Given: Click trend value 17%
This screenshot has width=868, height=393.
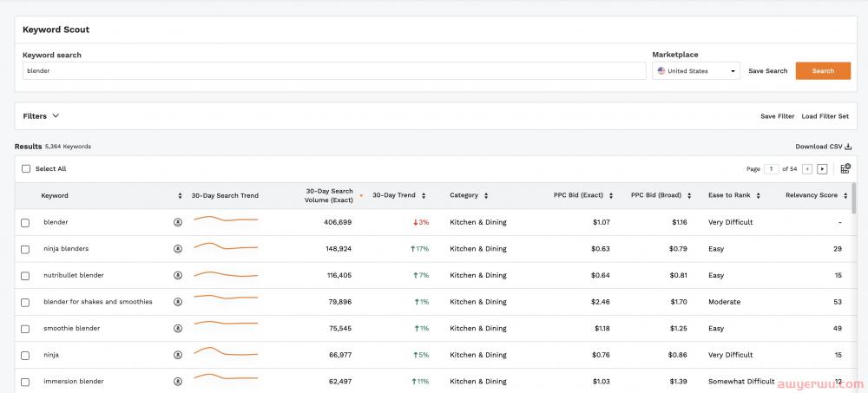Looking at the screenshot, I should tap(419, 249).
